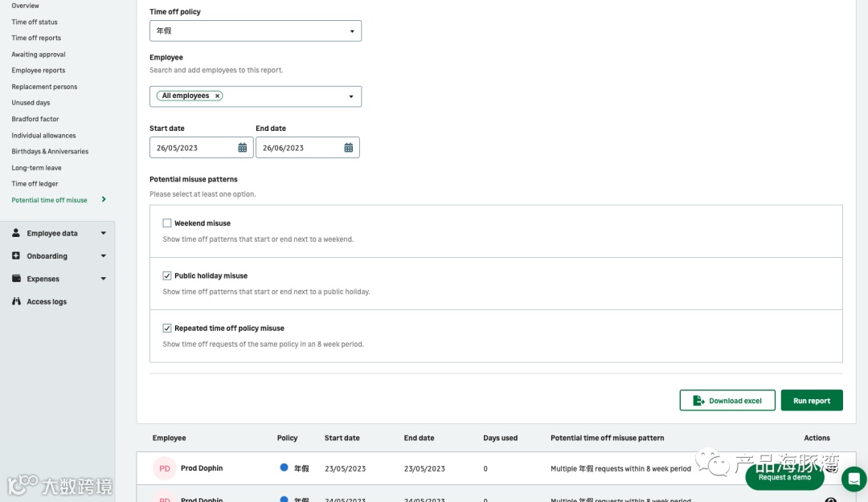Go to Overview in the sidebar
The width and height of the screenshot is (868, 502).
click(26, 6)
